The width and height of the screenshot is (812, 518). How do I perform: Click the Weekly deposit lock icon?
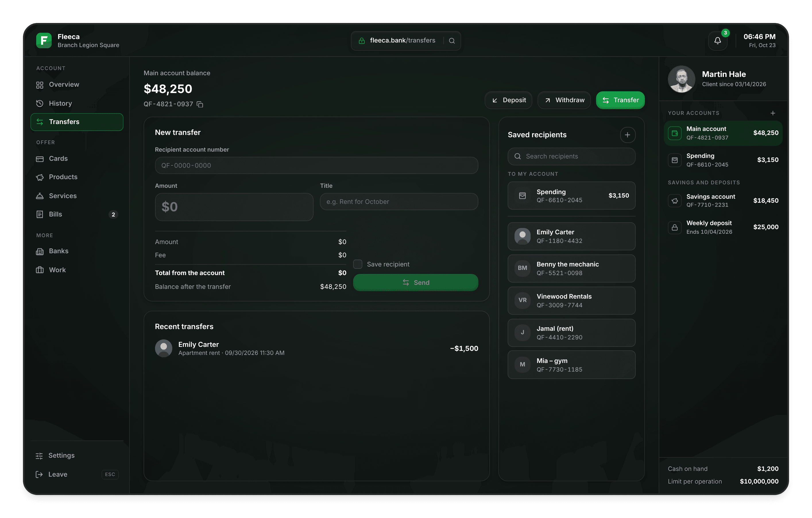(x=675, y=228)
